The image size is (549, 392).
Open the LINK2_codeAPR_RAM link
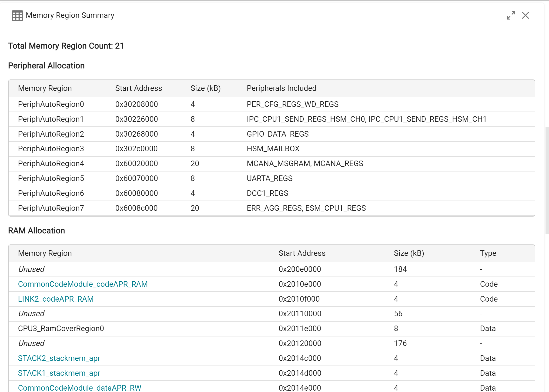pos(56,299)
